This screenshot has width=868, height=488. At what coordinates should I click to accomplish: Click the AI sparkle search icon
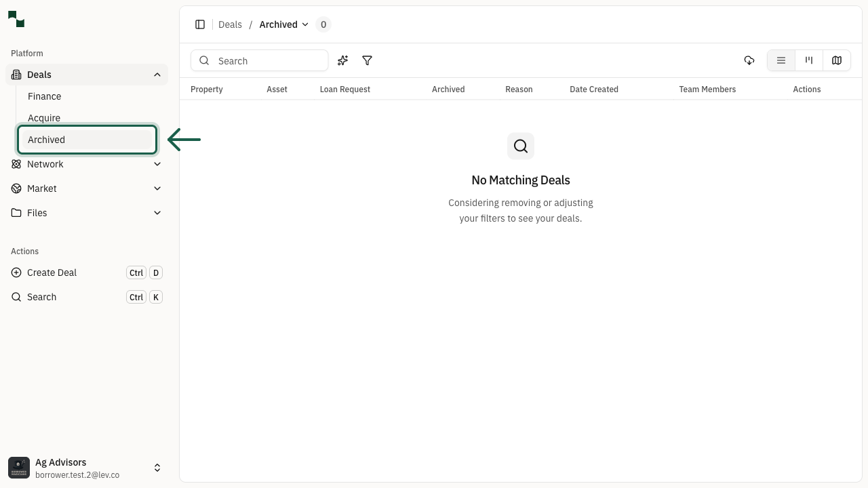click(343, 61)
